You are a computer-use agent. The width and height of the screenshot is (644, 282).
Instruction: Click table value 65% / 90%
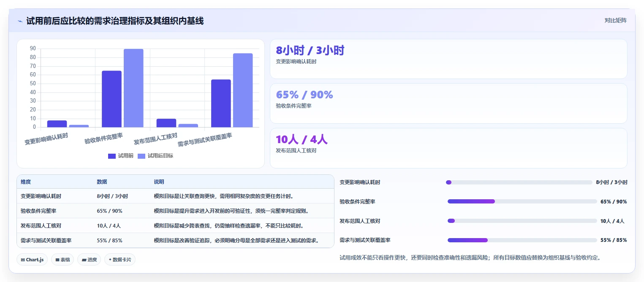[109, 211]
